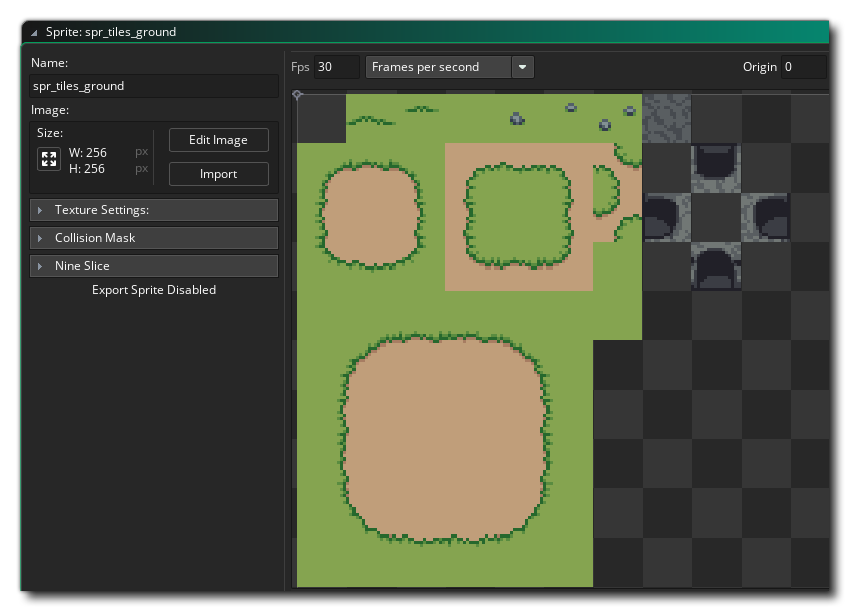Click the 'Export Sprite Disabled' text

coord(154,290)
